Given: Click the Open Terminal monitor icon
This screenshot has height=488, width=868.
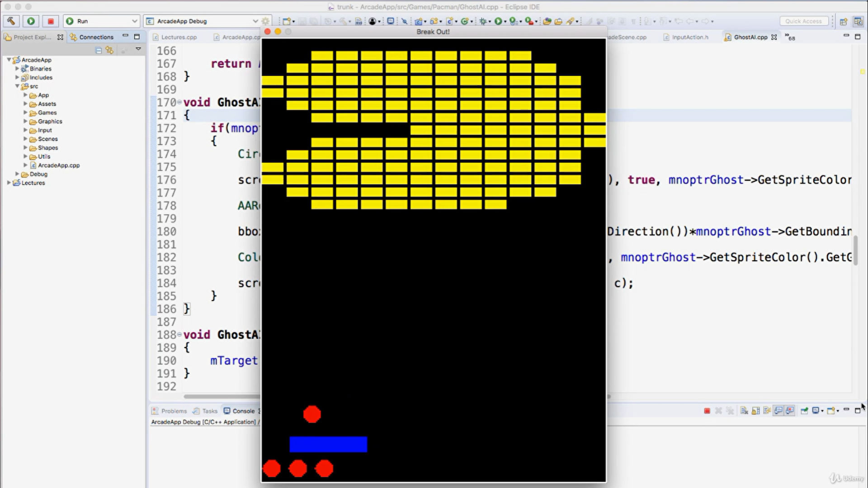Looking at the screenshot, I should click(391, 21).
